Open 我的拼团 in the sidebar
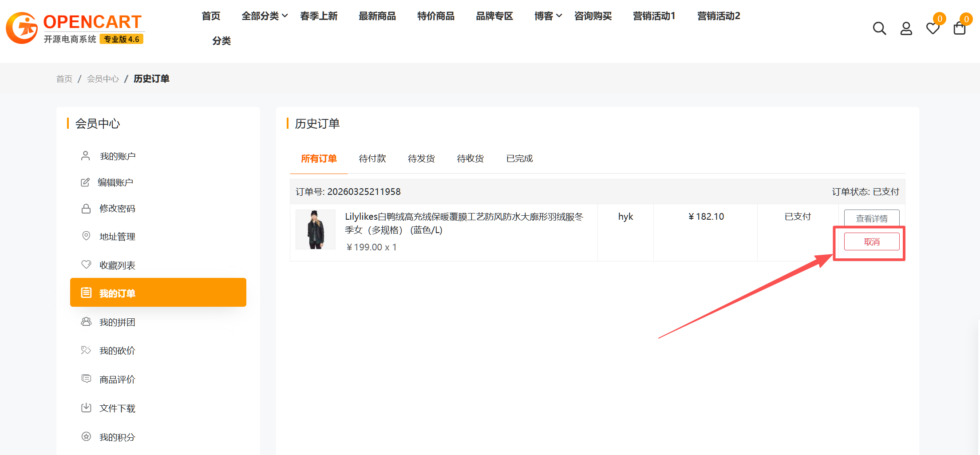 [x=117, y=322]
